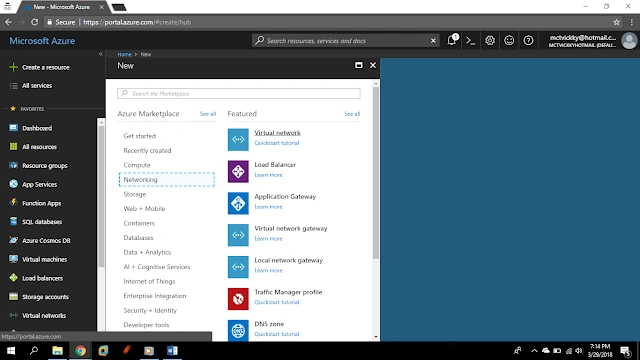Launch Cloud Shell from top bar

pos(471,40)
